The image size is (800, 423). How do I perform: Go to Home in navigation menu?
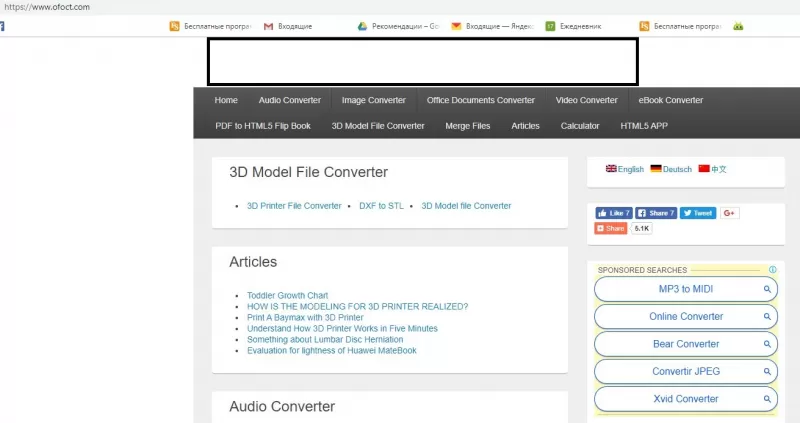[226, 100]
